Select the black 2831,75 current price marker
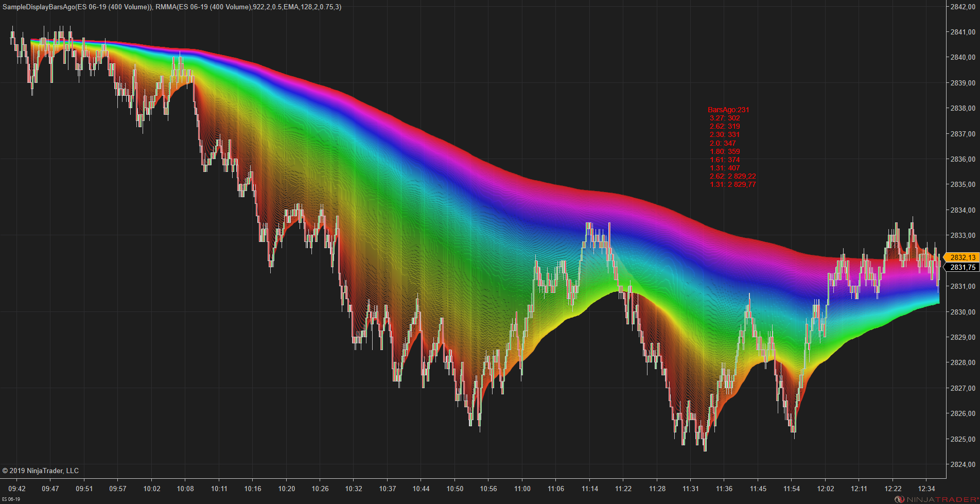The height and width of the screenshot is (504, 980). pyautogui.click(x=960, y=267)
